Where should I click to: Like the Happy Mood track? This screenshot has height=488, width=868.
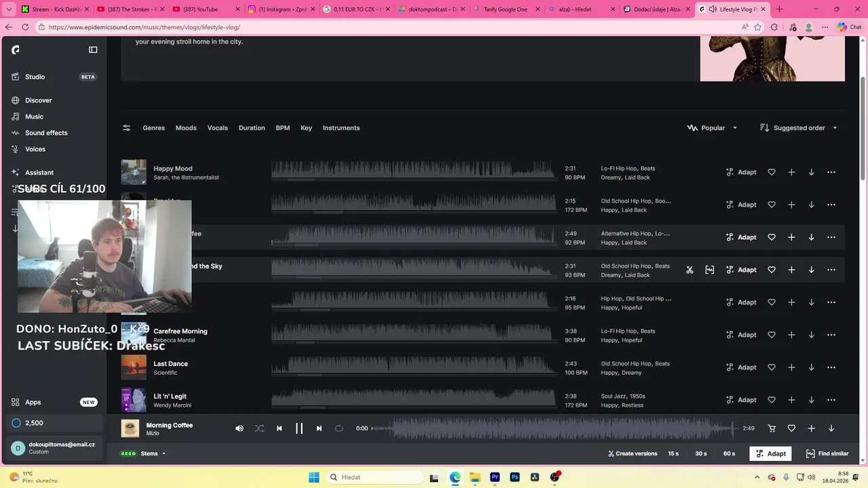pos(771,172)
